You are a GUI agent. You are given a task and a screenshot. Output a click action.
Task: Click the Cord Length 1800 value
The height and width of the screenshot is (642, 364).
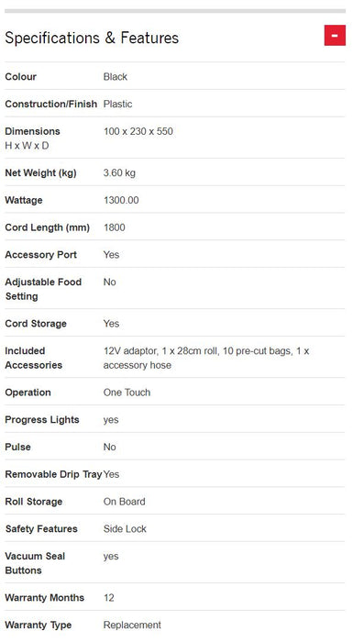tap(115, 227)
